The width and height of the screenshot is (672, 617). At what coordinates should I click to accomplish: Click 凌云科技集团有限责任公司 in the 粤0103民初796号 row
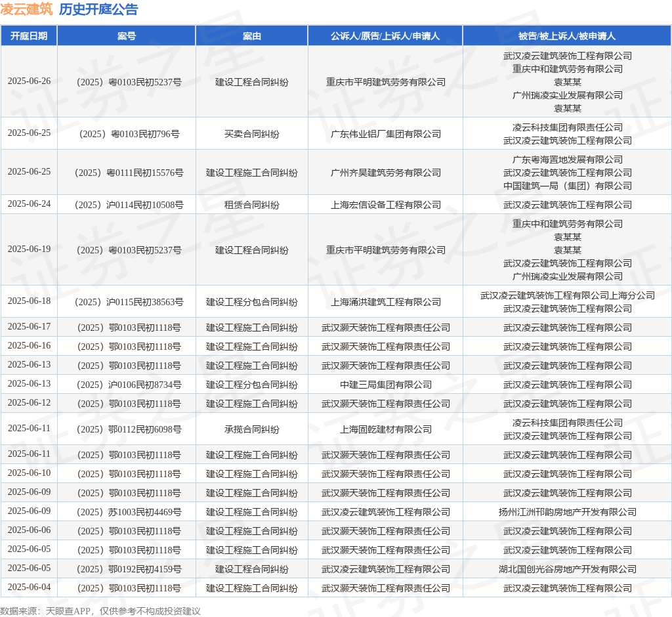click(x=568, y=127)
